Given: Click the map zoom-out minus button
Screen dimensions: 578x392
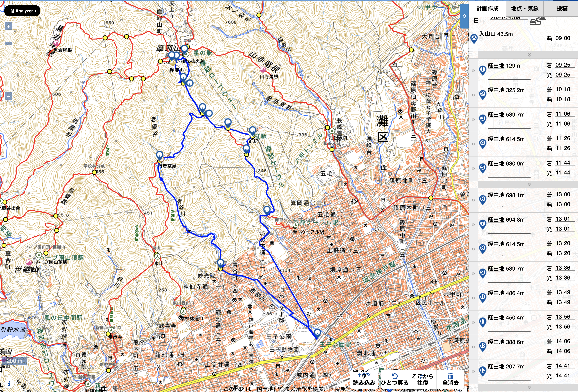Looking at the screenshot, I should 9,96.
